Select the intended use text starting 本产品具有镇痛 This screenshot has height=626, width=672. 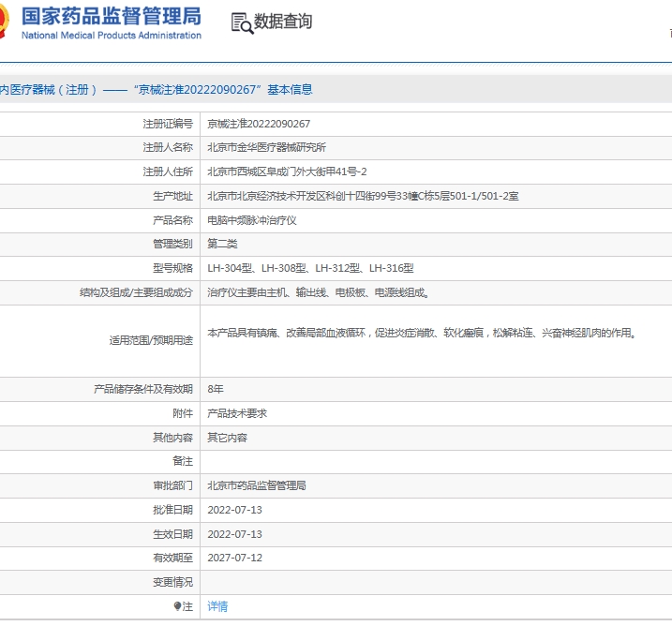click(x=423, y=333)
